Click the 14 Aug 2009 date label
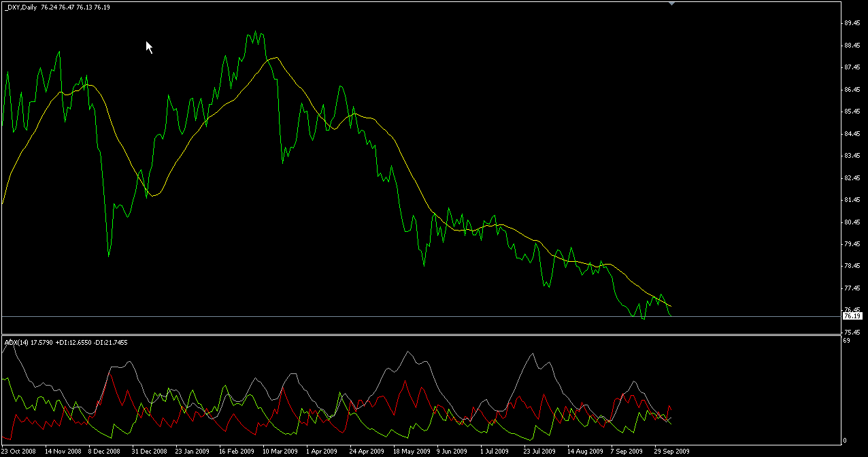 (585, 451)
